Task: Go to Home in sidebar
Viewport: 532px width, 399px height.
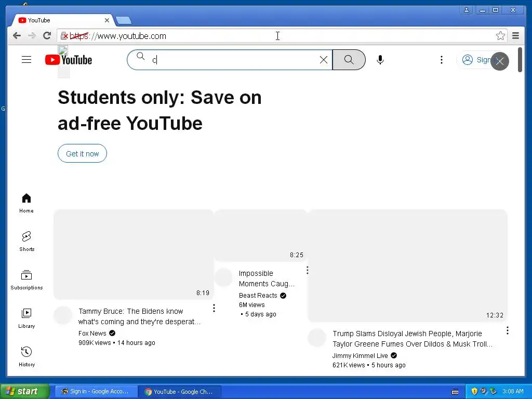Action: (26, 203)
